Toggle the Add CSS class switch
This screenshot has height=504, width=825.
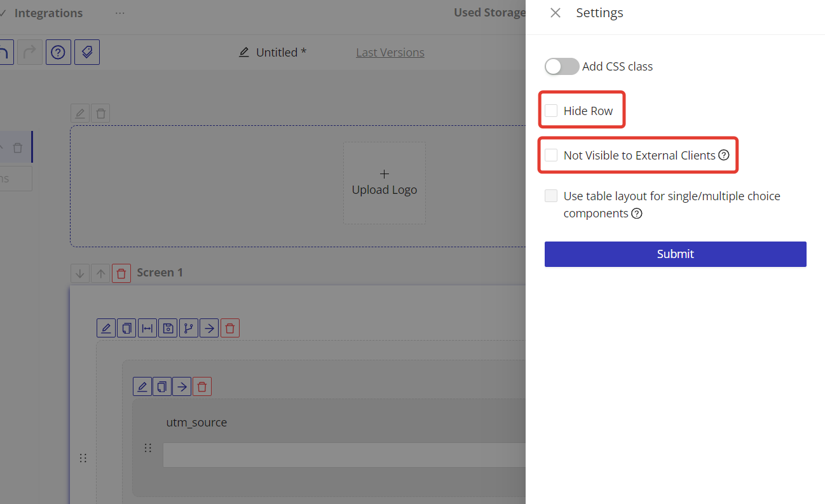[561, 67]
